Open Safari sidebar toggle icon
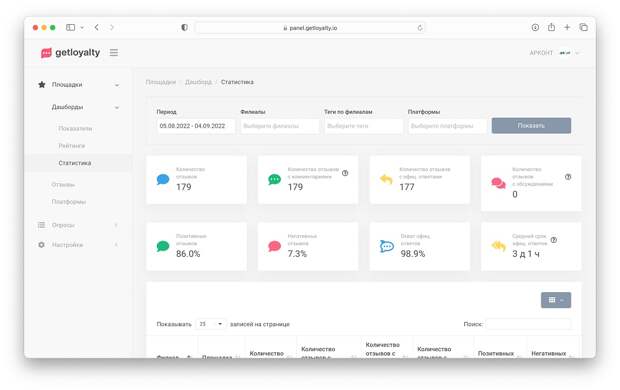 [70, 27]
